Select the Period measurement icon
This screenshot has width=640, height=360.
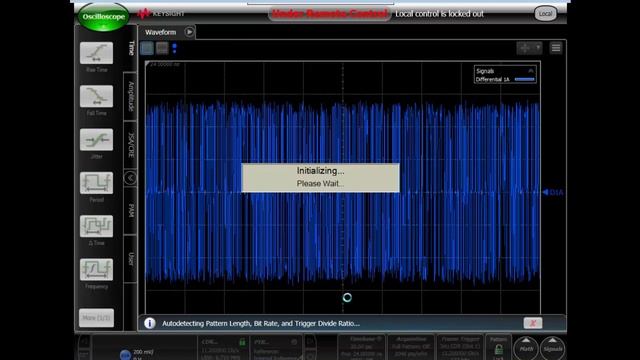(x=96, y=183)
